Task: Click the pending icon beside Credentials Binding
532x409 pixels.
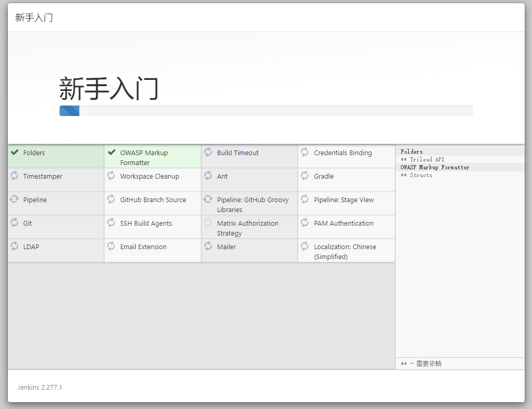Action: pyautogui.click(x=305, y=152)
